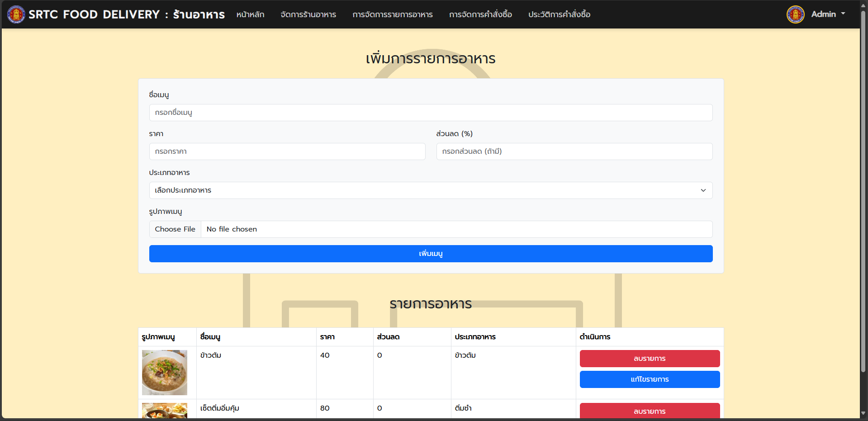Click the SRTC logo icon in navbar

(16, 14)
